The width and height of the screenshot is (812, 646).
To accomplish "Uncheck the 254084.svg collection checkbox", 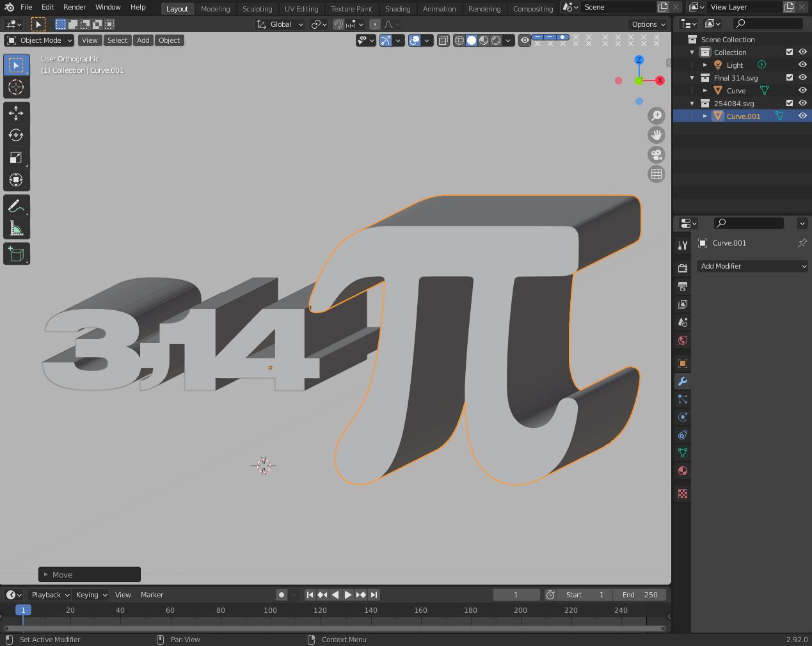I will tap(790, 103).
